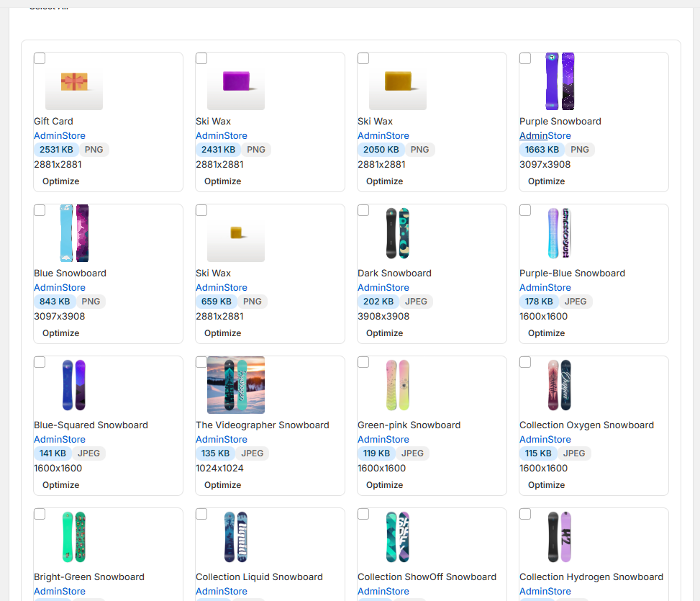The width and height of the screenshot is (700, 601).
Task: Optimize the Blue-Squared Snowboard image
Action: point(60,485)
